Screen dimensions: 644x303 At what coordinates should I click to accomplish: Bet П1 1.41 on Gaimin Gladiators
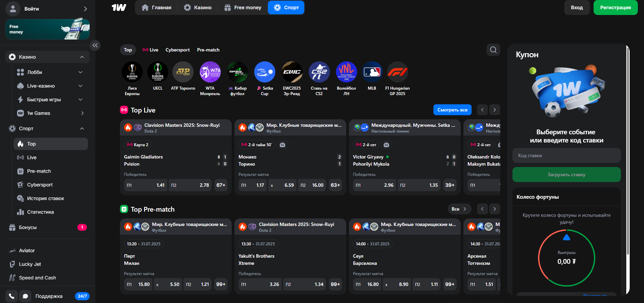click(145, 185)
